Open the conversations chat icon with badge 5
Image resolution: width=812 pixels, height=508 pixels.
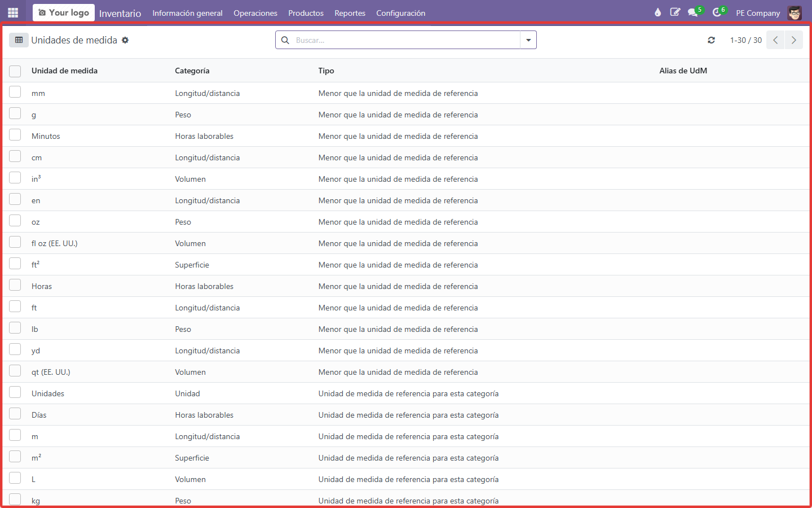point(694,12)
